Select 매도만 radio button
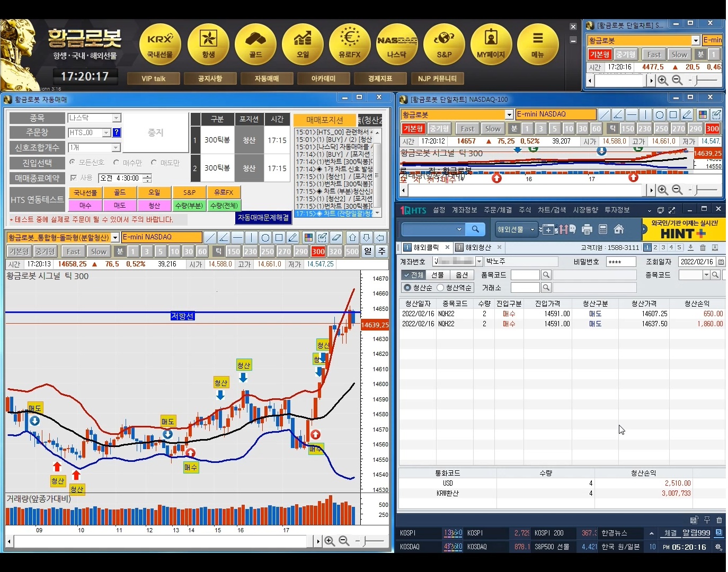This screenshot has height=572, width=728. coord(154,162)
